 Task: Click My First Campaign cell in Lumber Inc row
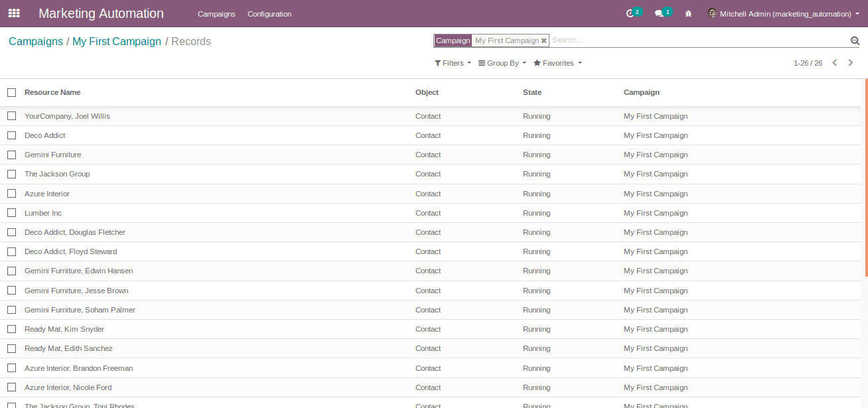coord(656,213)
